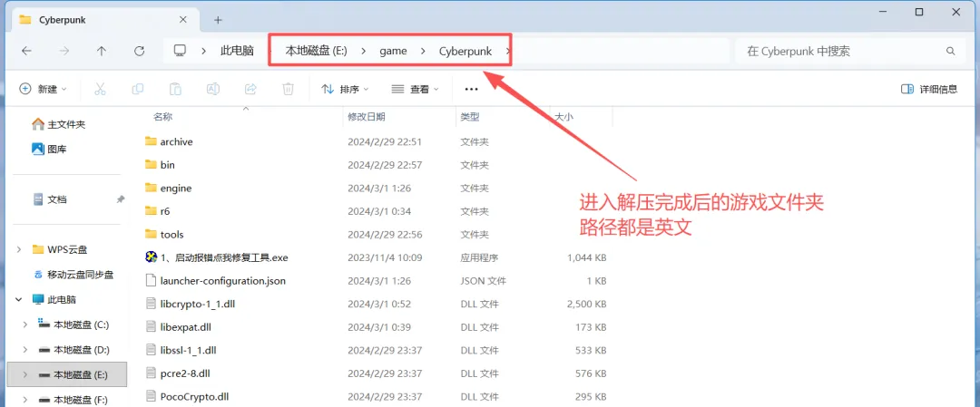
Task: Click the repair tool exe icon
Action: coord(150,257)
